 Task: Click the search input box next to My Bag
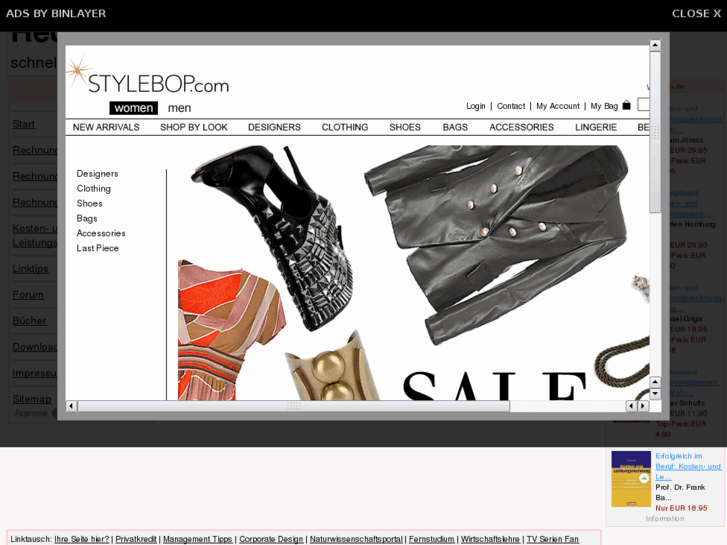point(644,105)
